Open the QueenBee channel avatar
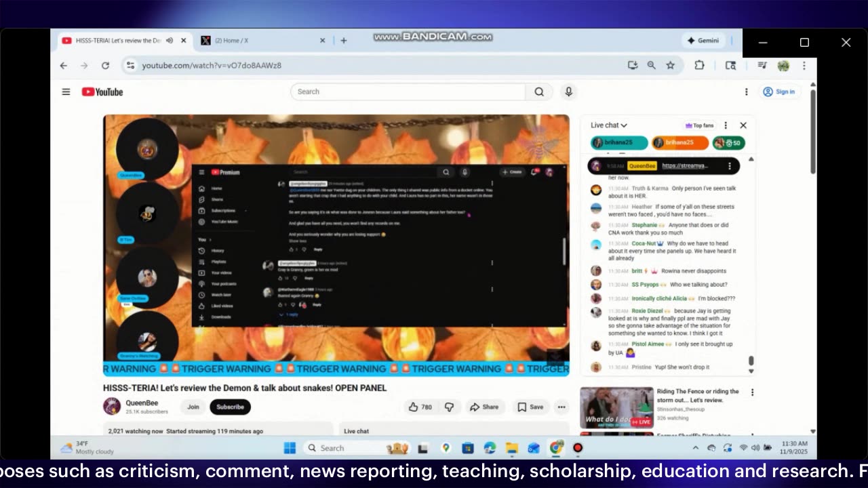The image size is (868, 488). pyautogui.click(x=112, y=407)
